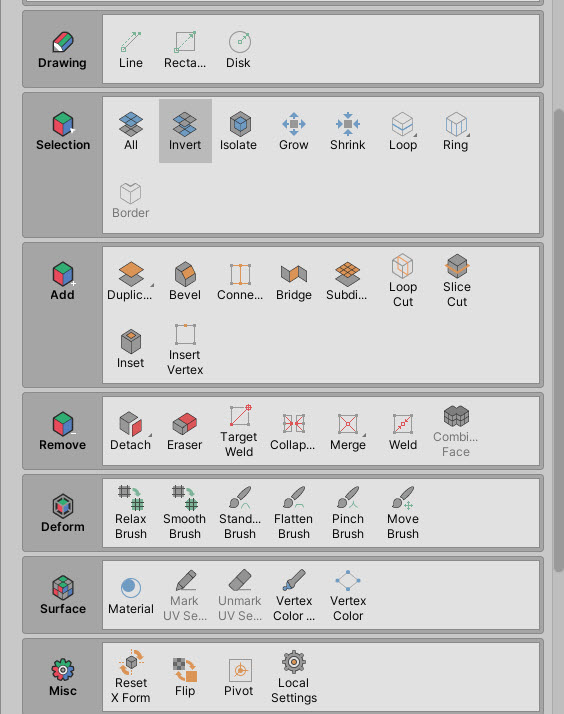The image size is (564, 714).
Task: Apply Inset to faces
Action: 131,350
